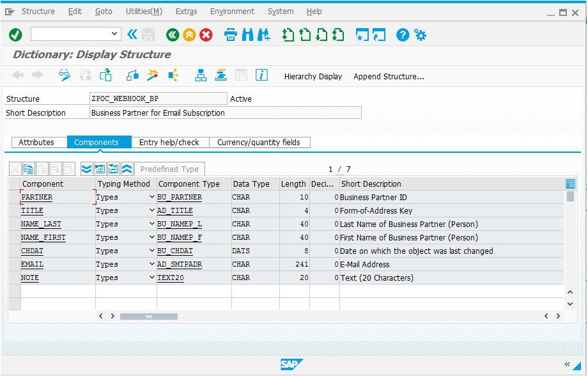Go to the next page icon
Image resolution: width=588 pixels, height=376 pixels.
(x=321, y=35)
